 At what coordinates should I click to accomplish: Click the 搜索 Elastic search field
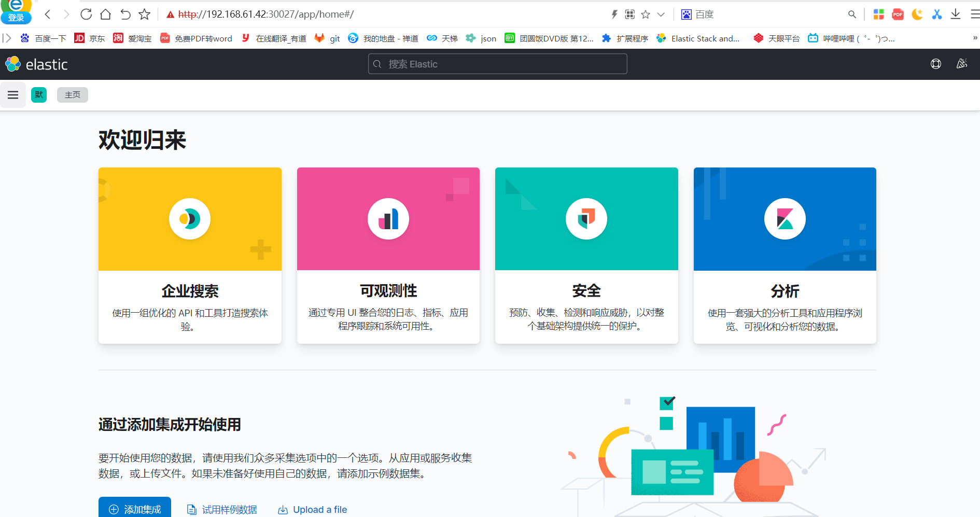pos(497,64)
